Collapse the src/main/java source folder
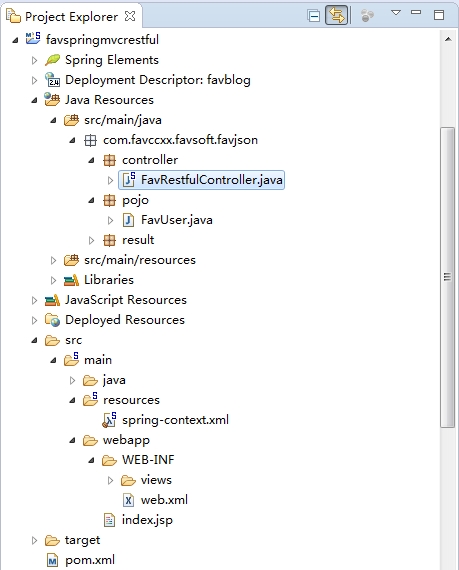The width and height of the screenshot is (459, 570). coord(53,120)
